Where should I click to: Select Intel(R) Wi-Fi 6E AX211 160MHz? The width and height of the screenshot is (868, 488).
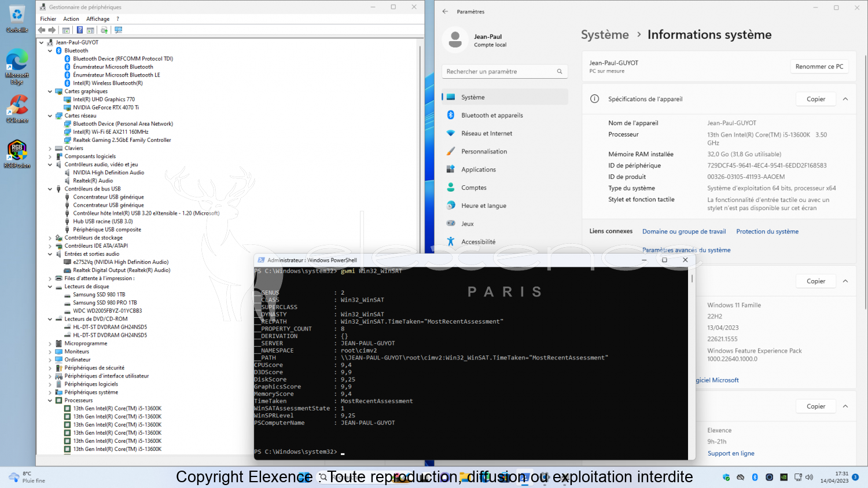tap(110, 132)
